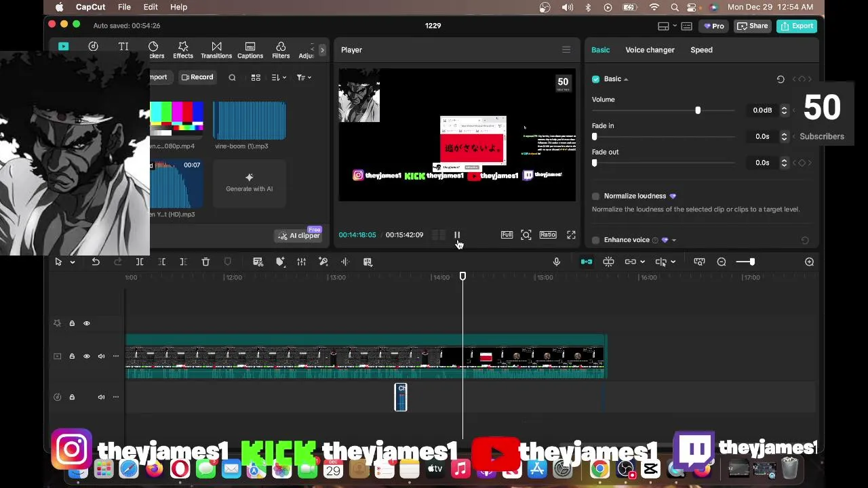Image resolution: width=868 pixels, height=488 pixels.
Task: Click the timeline preview fit icon
Action: 699,262
